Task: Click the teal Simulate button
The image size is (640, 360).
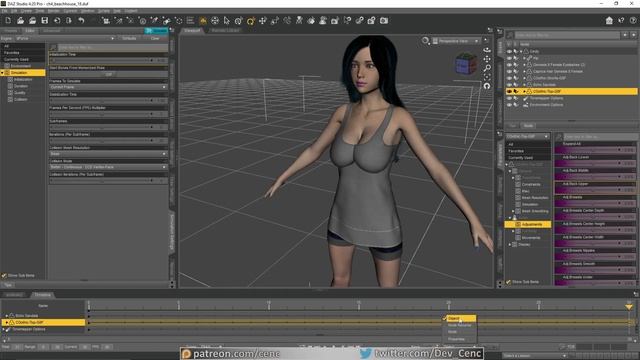Action: tap(156, 31)
